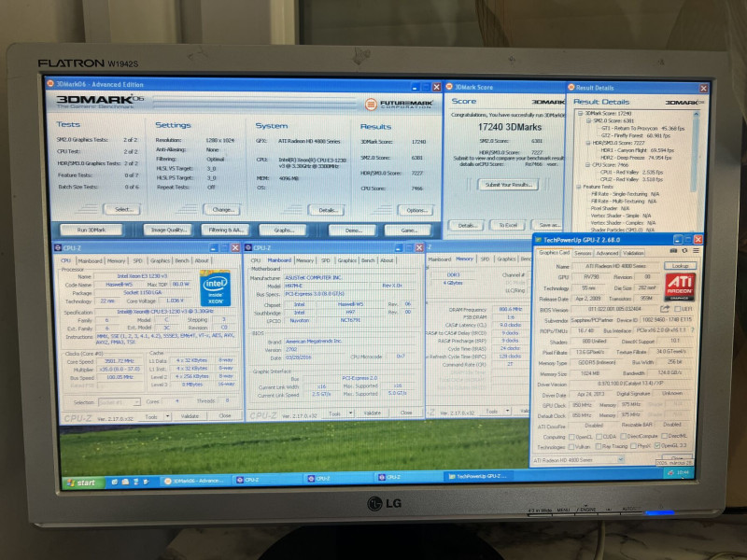Screen dimensions: 747x560
Task: Click middle CPU-Z window title icon
Action: pos(247,247)
